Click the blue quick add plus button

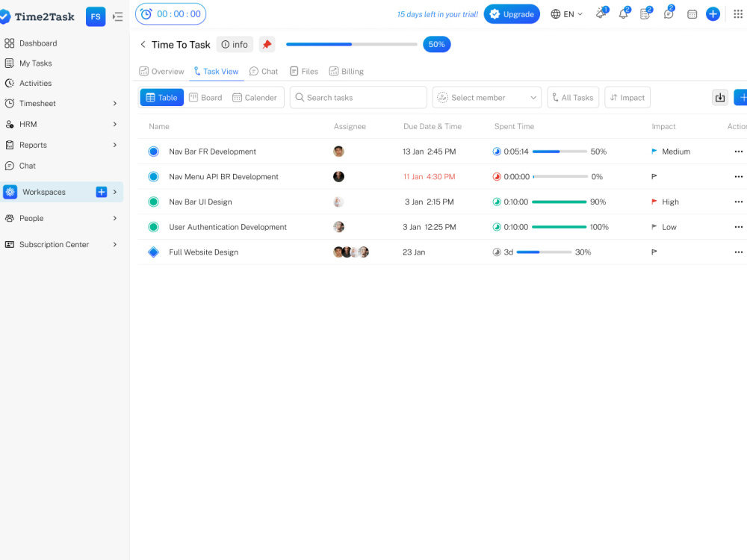[x=713, y=14]
